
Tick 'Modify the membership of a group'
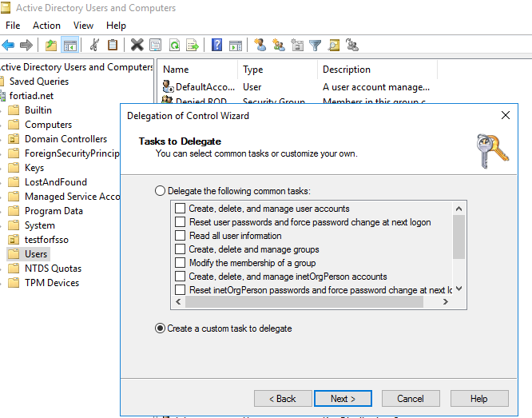(181, 264)
